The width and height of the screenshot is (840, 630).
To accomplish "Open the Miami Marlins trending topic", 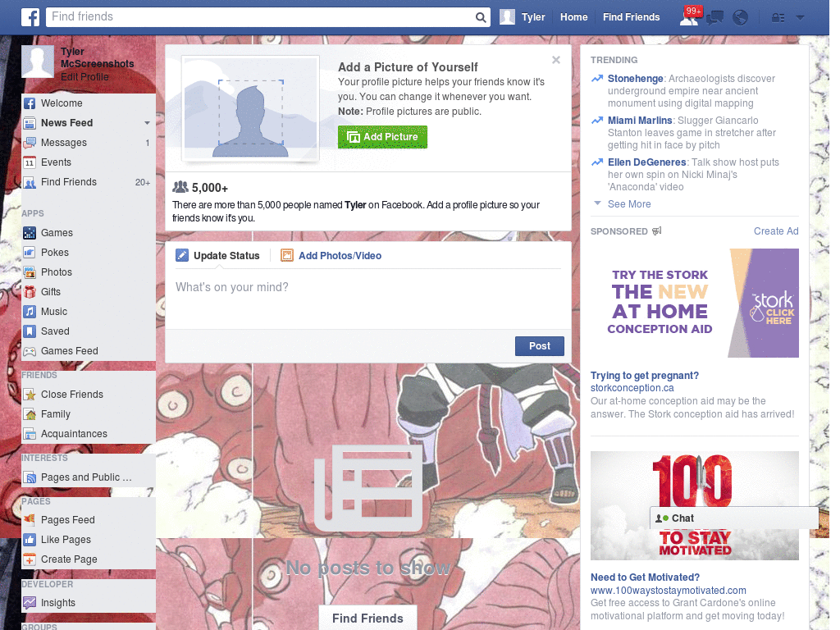I will [x=640, y=121].
